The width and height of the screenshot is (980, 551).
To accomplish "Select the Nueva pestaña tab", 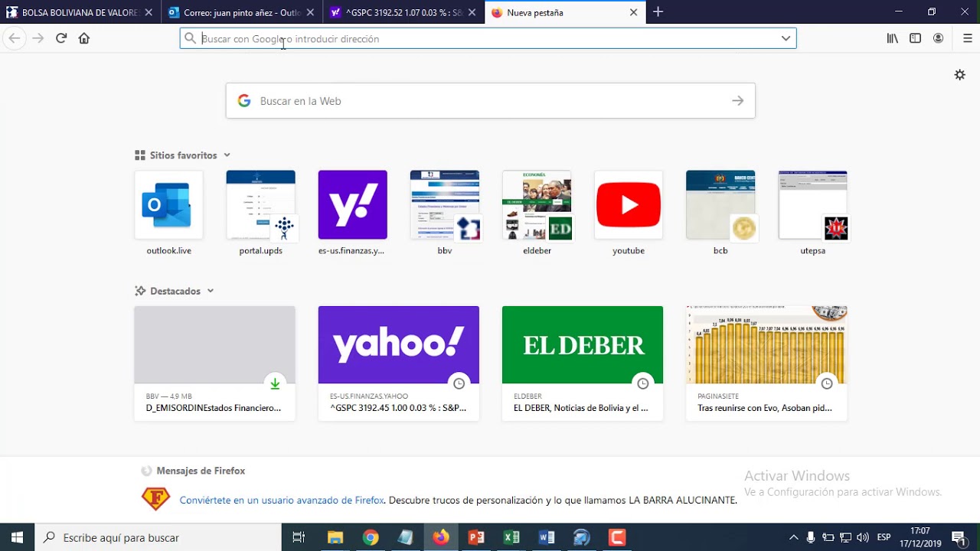I will click(565, 12).
